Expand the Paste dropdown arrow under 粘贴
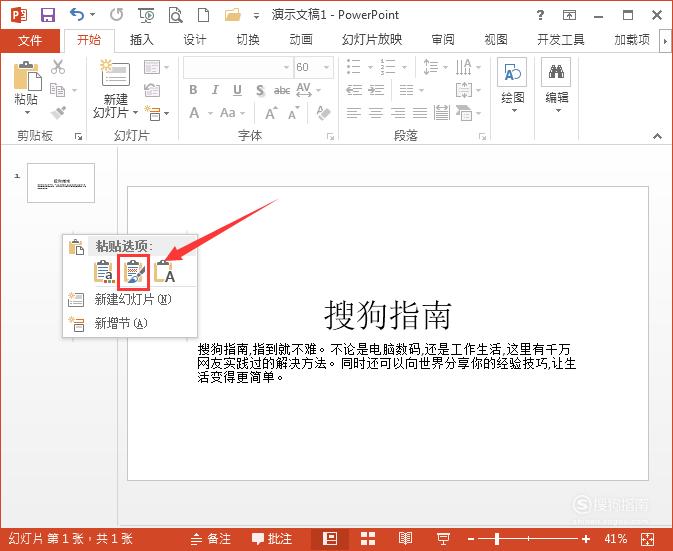Image resolution: width=673 pixels, height=551 pixels. 27,113
